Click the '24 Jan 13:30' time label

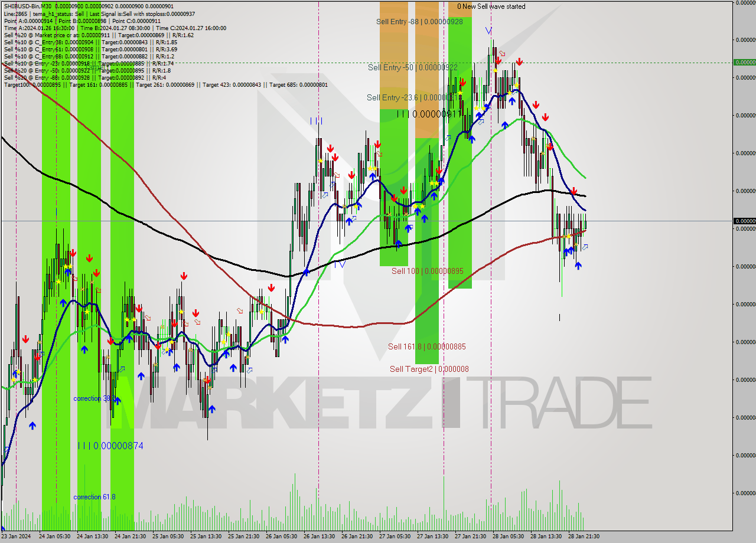tap(92, 537)
